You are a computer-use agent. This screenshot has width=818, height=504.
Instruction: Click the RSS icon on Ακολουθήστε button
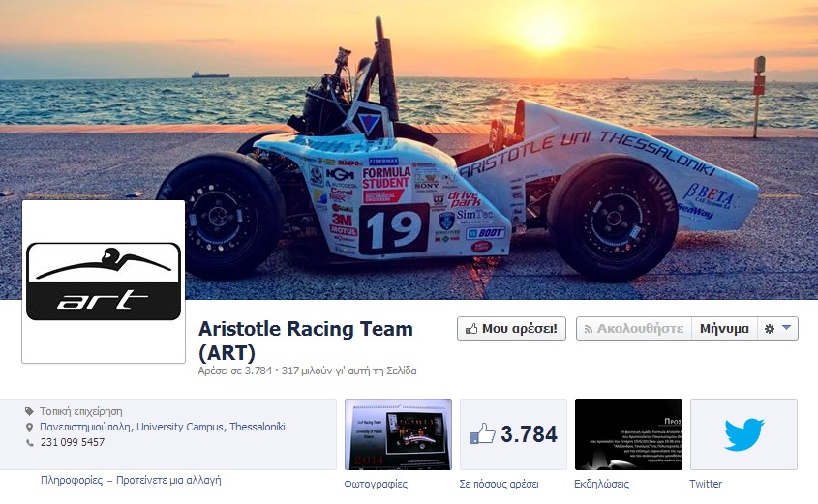point(589,330)
